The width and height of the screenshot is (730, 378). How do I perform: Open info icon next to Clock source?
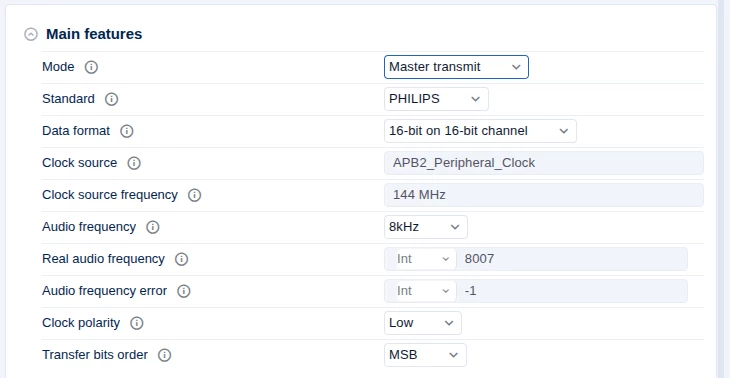tap(134, 163)
